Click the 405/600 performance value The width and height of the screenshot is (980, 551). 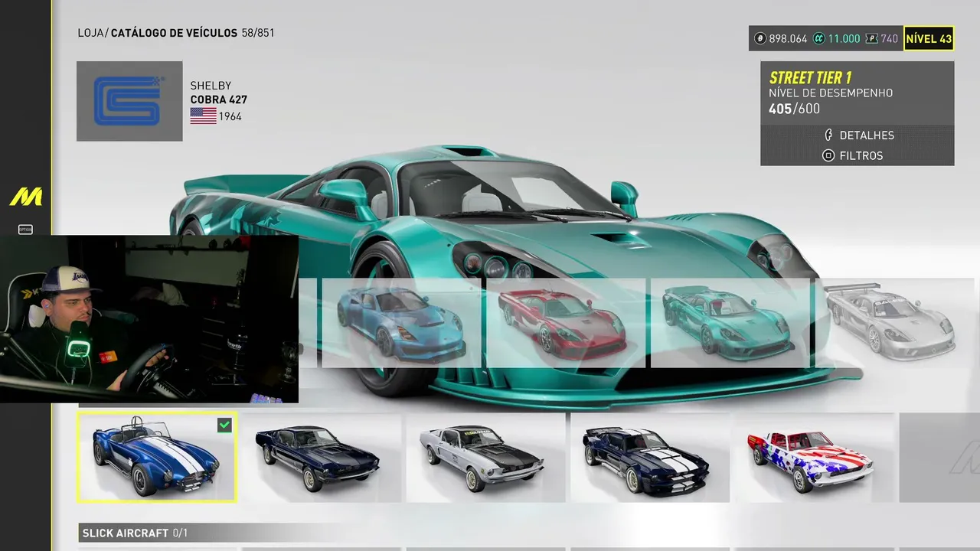794,109
